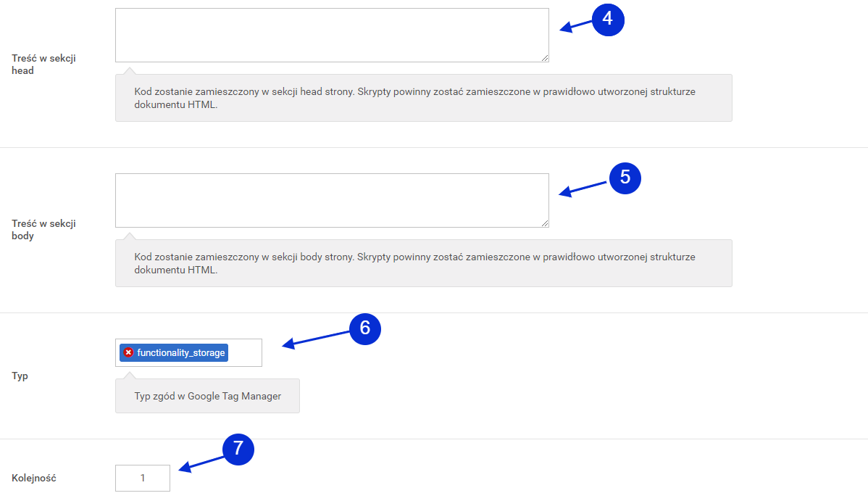Click empty space in Typ tag field

tap(245, 352)
